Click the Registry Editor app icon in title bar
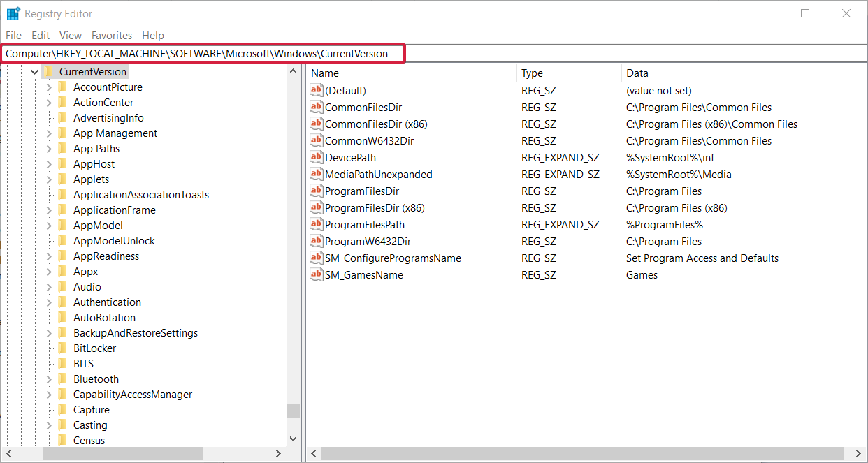The width and height of the screenshot is (868, 463). [x=13, y=13]
